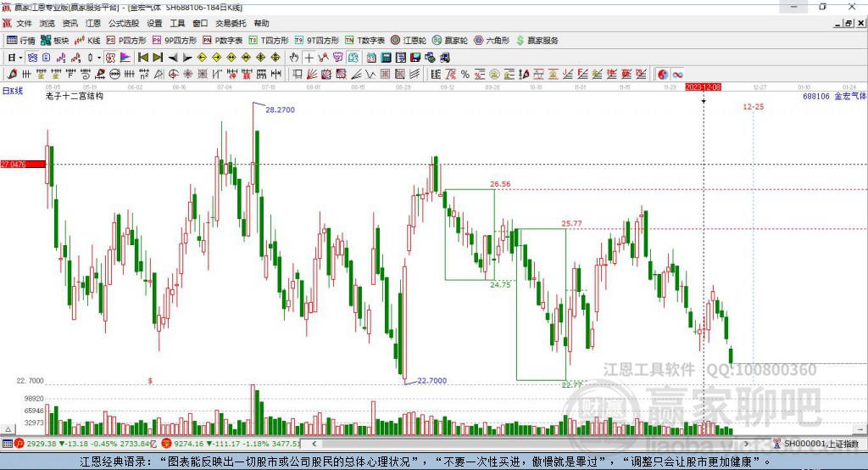This screenshot has width=868, height=470.
Task: Select the n² square number tool
Action: coord(144,74)
